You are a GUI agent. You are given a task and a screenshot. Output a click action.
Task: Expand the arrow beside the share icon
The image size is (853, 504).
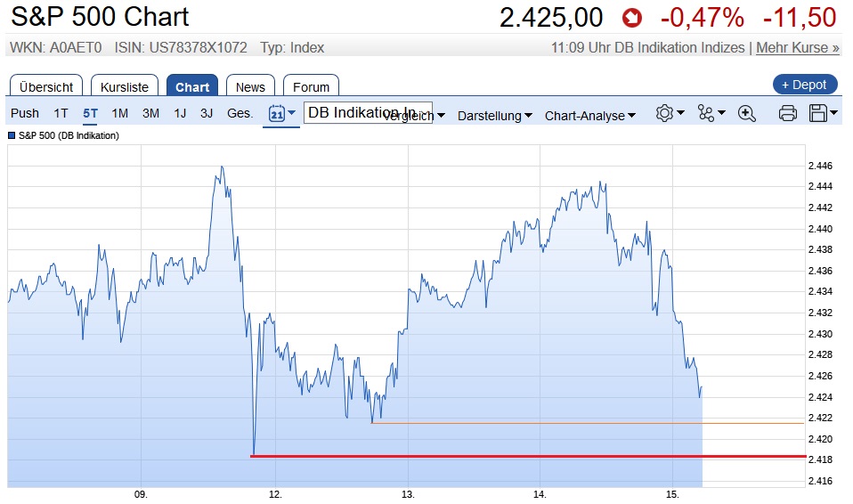pyautogui.click(x=721, y=113)
